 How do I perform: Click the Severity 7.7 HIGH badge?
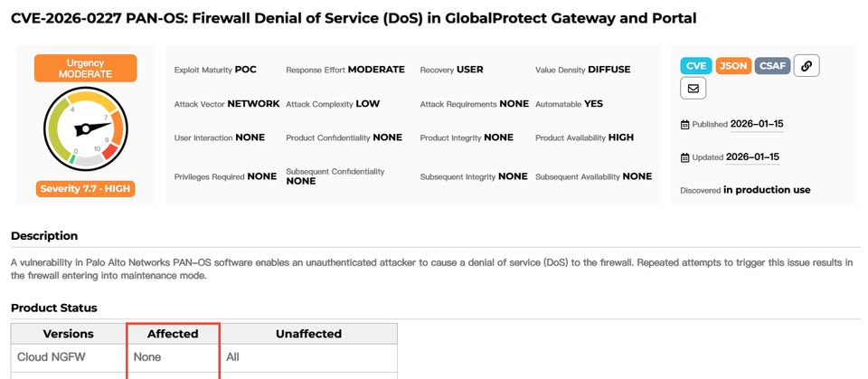pyautogui.click(x=86, y=189)
